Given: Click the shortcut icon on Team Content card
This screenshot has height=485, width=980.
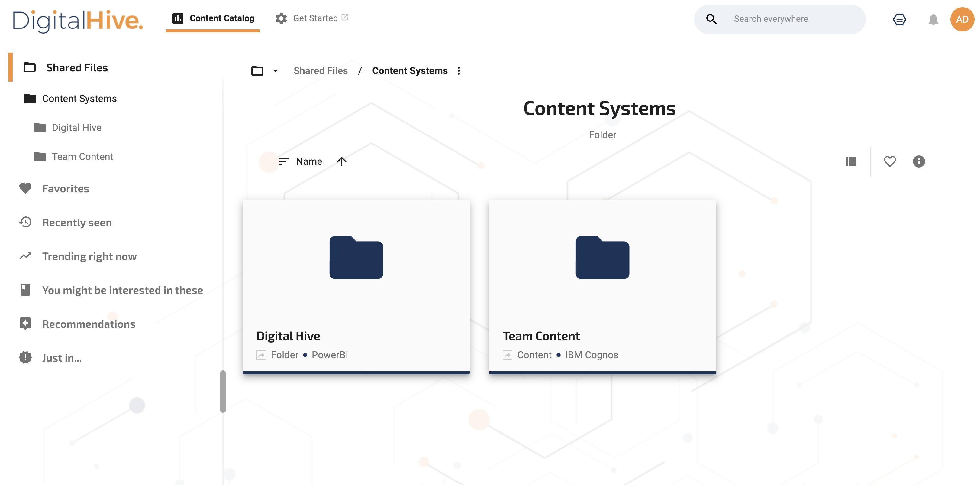Looking at the screenshot, I should (508, 355).
